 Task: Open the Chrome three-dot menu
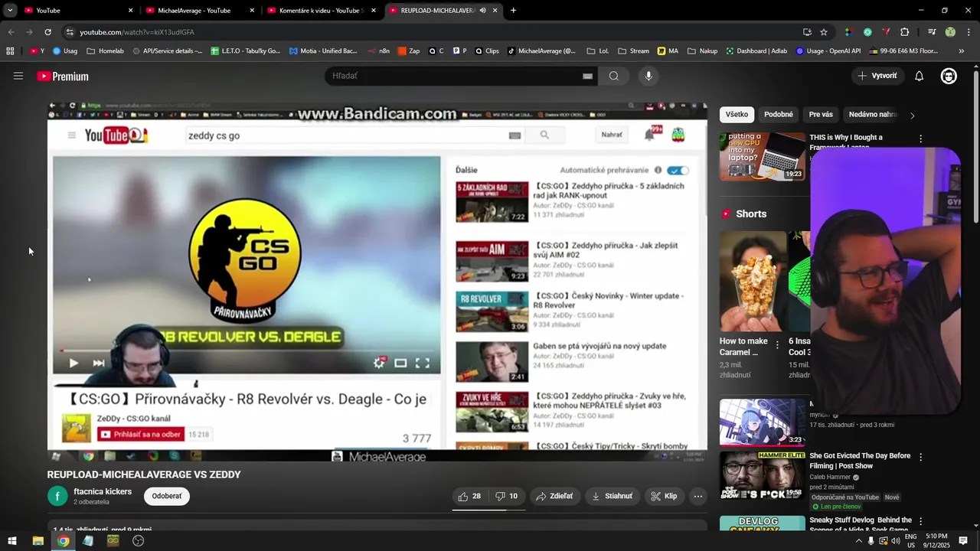tap(968, 32)
